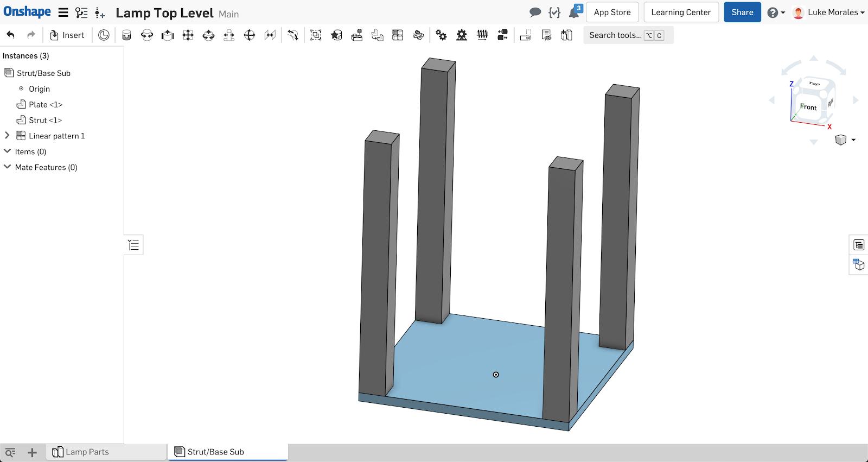Open the Learning Center
This screenshot has height=462, width=868.
tap(680, 12)
